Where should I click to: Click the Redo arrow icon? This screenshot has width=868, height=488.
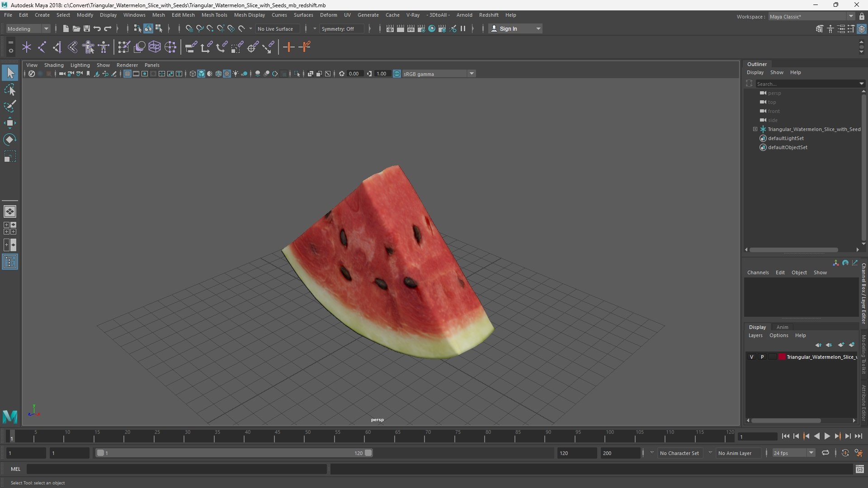click(108, 28)
